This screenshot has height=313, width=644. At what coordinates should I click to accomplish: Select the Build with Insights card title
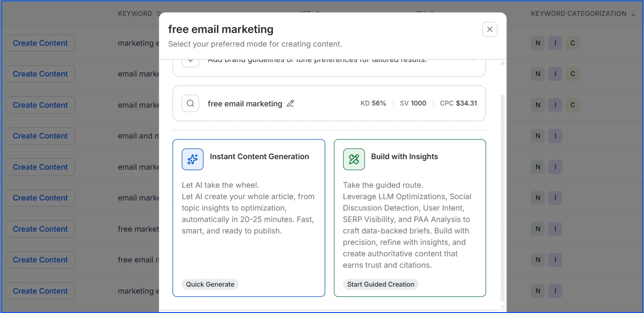pyautogui.click(x=405, y=156)
